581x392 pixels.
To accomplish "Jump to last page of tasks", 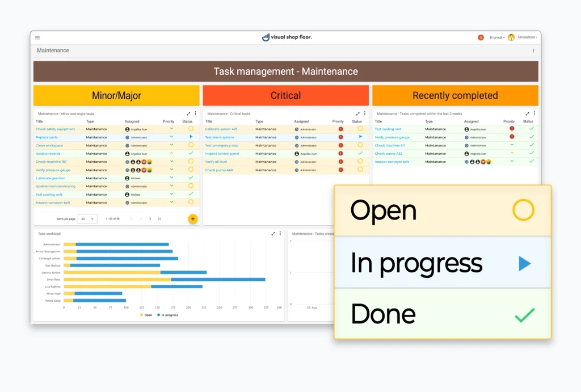I will click(x=159, y=218).
